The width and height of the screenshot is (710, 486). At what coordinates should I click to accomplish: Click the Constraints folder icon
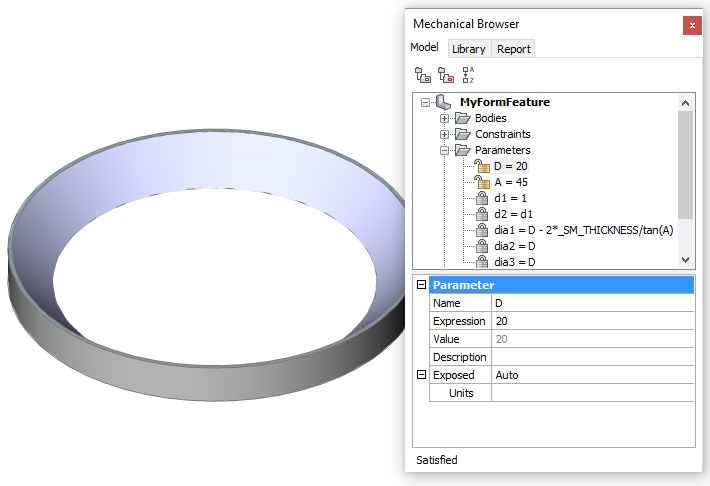tap(462, 134)
